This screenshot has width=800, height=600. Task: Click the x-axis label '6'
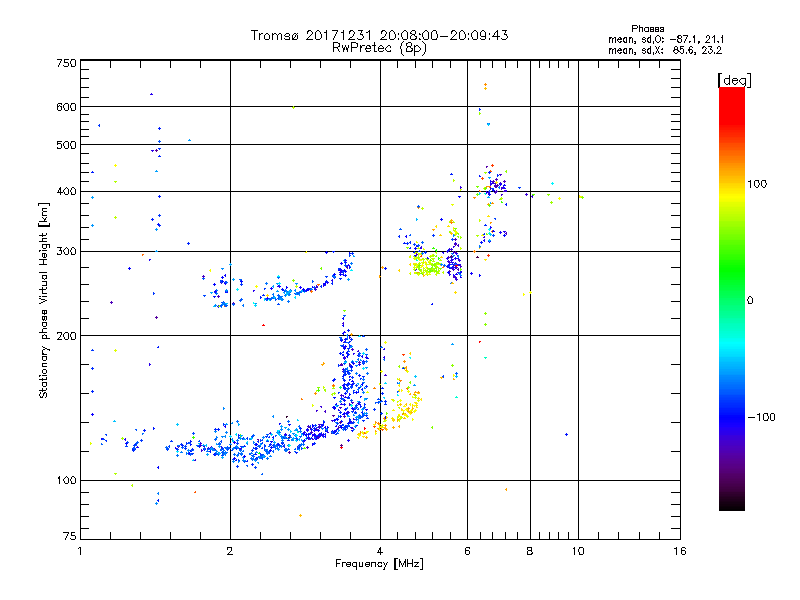click(x=467, y=551)
